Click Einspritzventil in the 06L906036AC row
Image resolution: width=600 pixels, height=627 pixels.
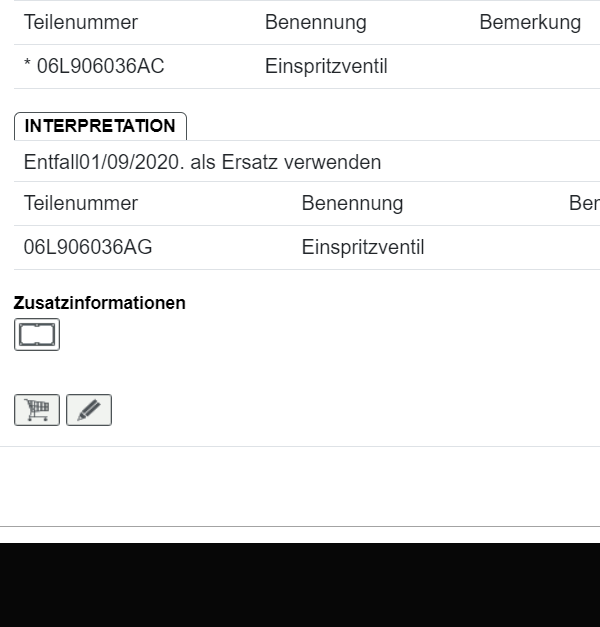[326, 67]
